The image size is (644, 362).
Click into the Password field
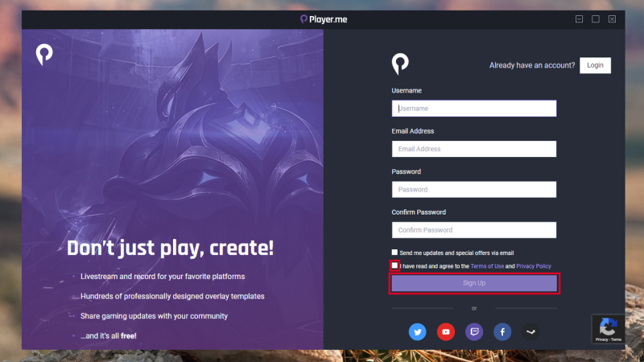tap(474, 190)
